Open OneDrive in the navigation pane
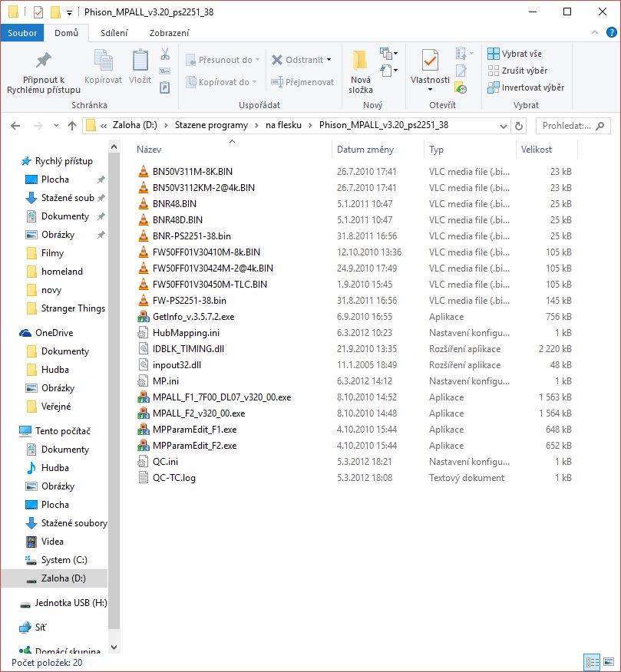This screenshot has height=672, width=621. tap(54, 333)
